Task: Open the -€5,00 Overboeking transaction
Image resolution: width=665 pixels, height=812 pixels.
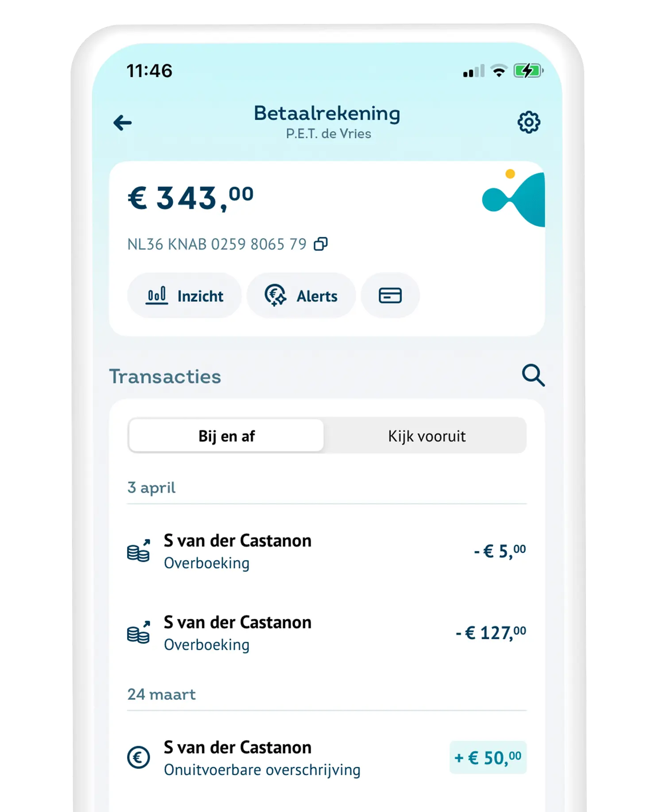Action: (327, 551)
